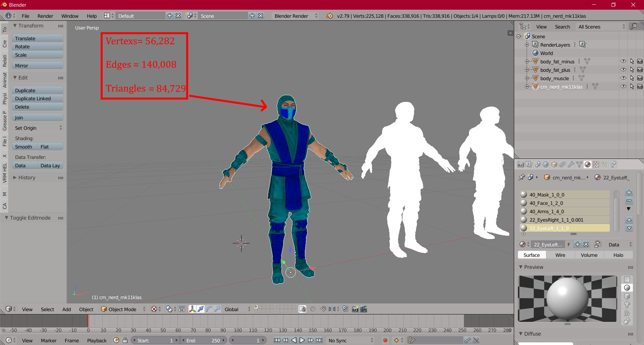Open the Add menu in viewport header
The image size is (644, 345).
pyautogui.click(x=66, y=309)
